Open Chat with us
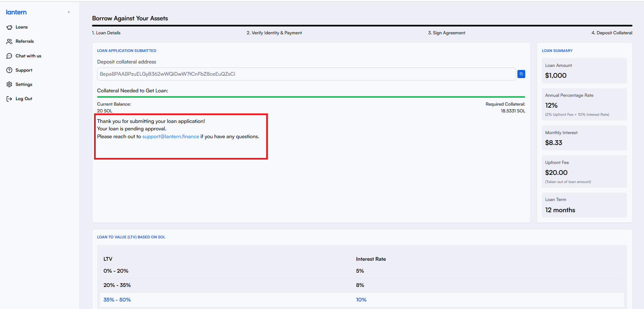The image size is (644, 309). pos(29,56)
